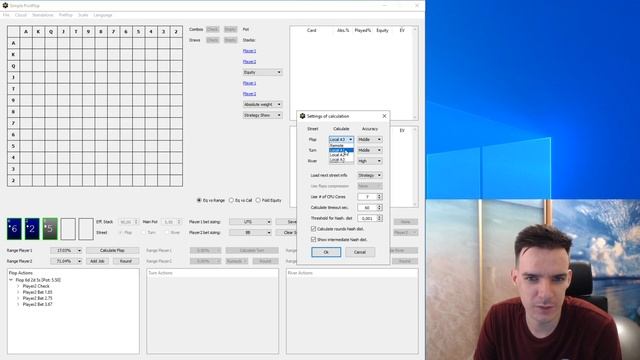Select the Eq vs Range radio button

[199, 200]
